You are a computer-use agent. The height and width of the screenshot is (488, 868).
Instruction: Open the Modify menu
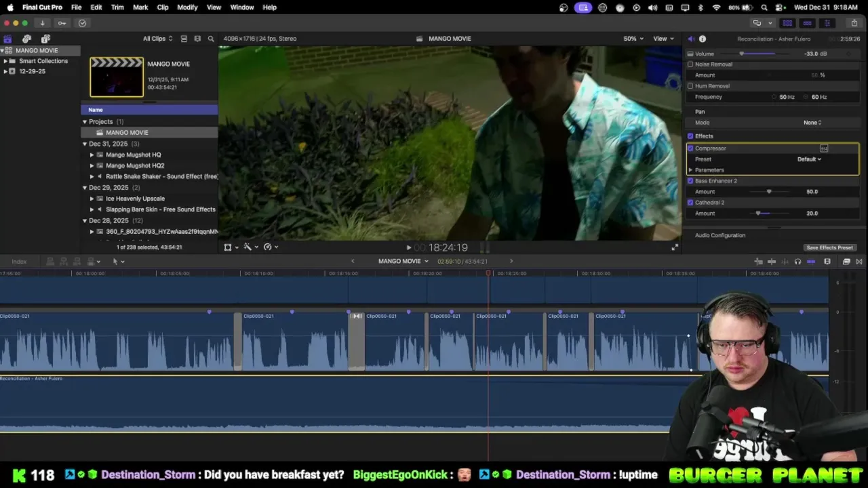click(188, 7)
